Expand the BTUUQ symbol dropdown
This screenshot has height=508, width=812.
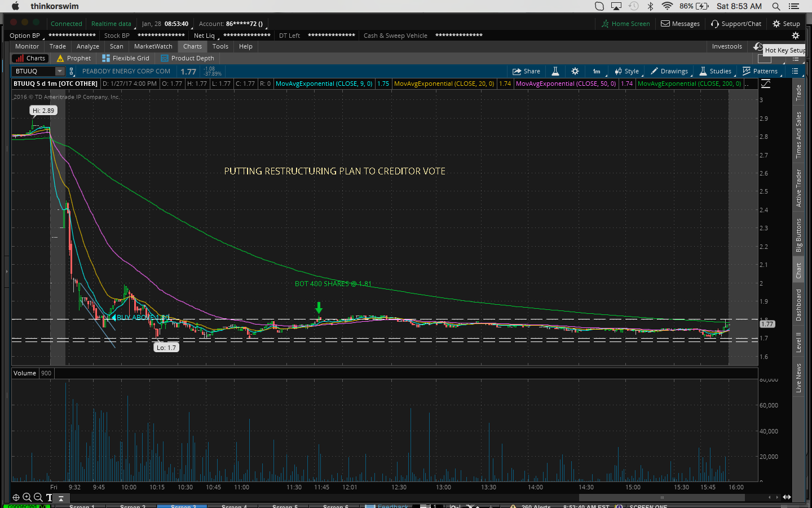point(60,71)
